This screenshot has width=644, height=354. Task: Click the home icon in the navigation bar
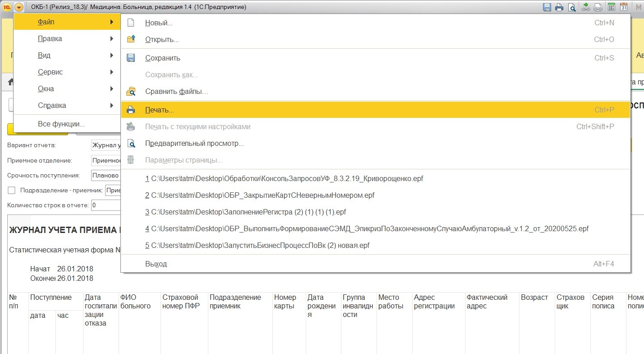tap(10, 82)
